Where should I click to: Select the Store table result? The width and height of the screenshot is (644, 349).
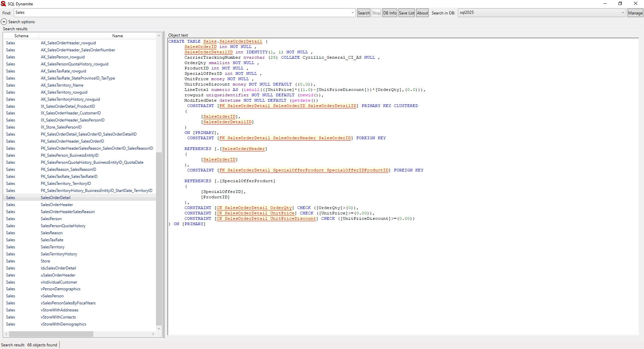coord(45,261)
